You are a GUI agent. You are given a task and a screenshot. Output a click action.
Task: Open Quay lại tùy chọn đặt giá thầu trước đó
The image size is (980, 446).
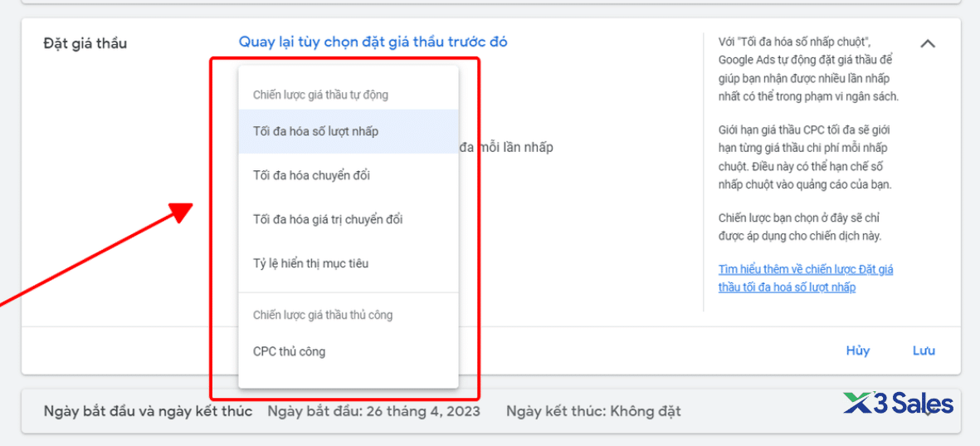(x=373, y=42)
